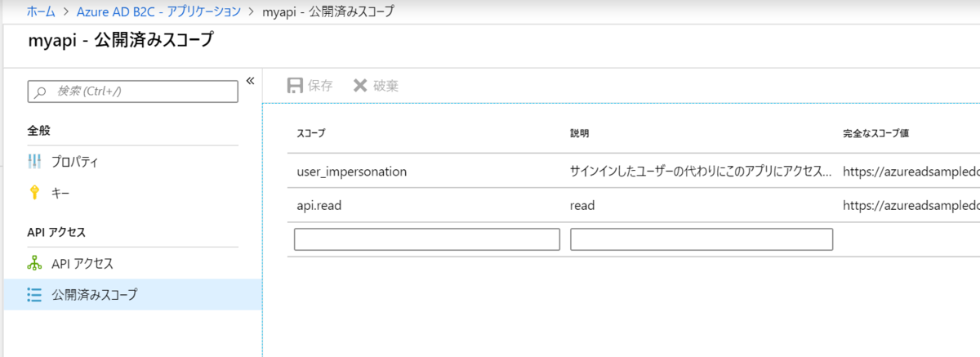Click the green API アクセス tree icon
The height and width of the screenshot is (357, 980).
coord(34,263)
